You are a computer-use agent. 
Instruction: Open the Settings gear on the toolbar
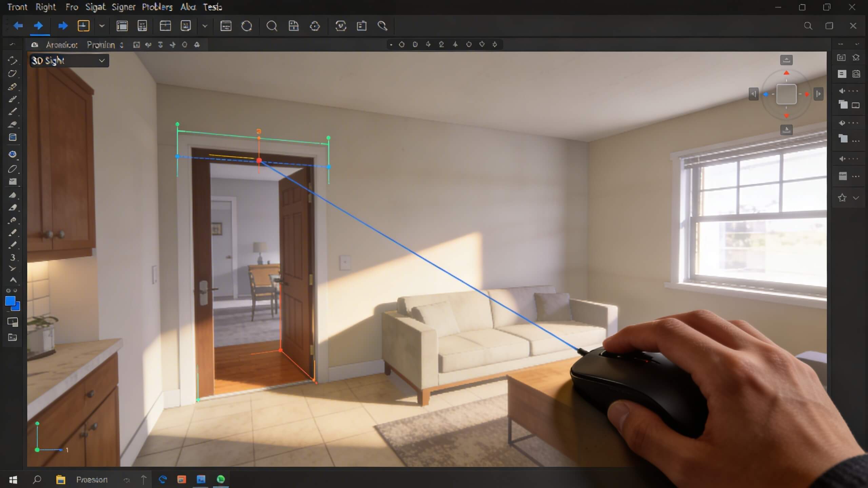(x=315, y=26)
